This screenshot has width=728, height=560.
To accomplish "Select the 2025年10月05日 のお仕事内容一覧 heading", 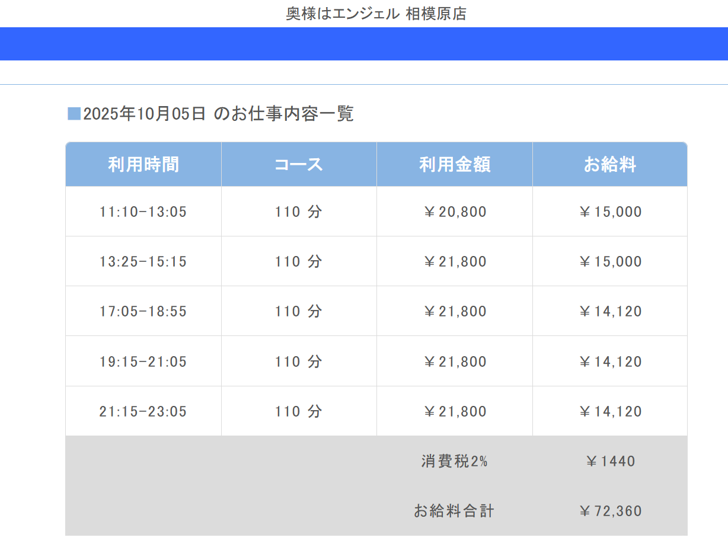I will pyautogui.click(x=218, y=113).
